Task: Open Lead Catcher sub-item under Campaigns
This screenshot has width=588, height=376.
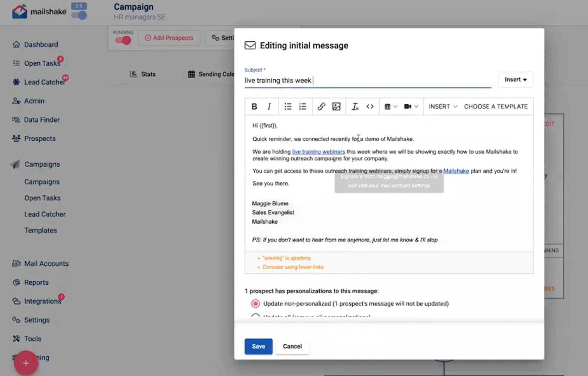Action: [x=45, y=214]
